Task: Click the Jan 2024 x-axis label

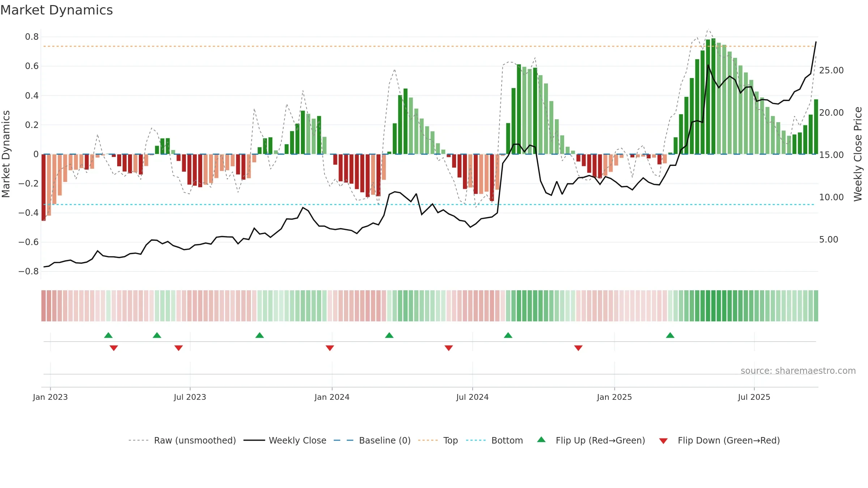Action: [332, 397]
